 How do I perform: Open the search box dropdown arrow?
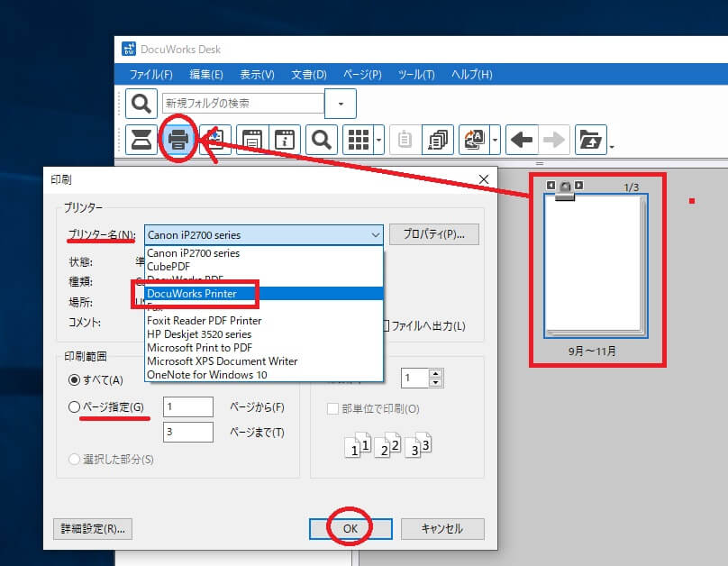[x=341, y=104]
